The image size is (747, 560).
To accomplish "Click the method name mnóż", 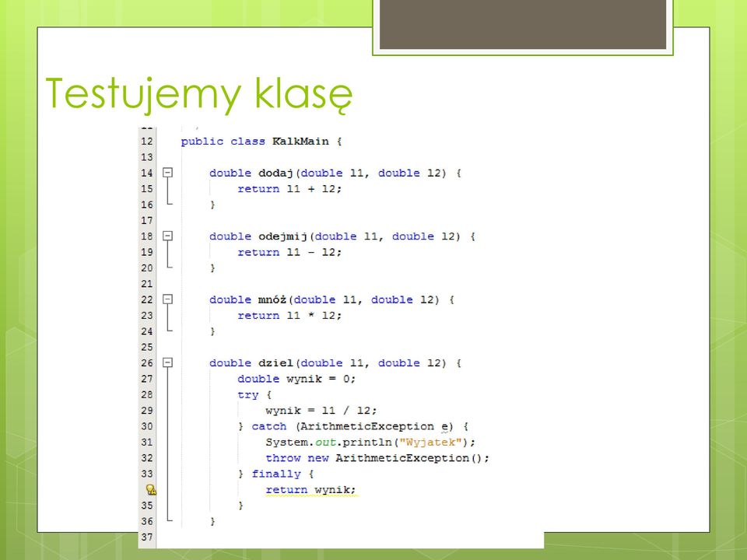I will click(272, 299).
